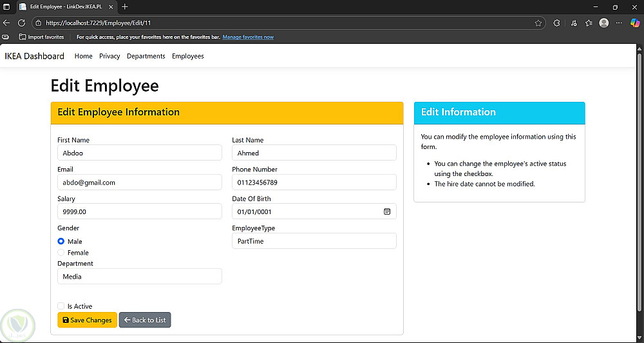Focus the Salary input field

click(140, 211)
